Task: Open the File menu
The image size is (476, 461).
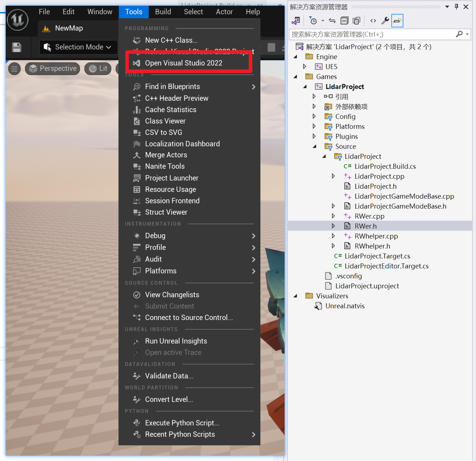Action: (x=44, y=12)
